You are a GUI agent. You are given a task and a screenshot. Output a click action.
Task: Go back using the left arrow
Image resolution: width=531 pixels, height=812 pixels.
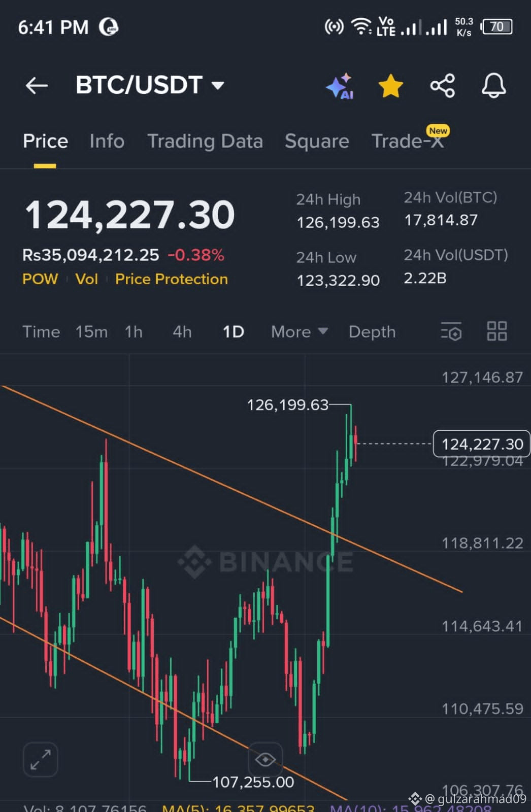tap(37, 86)
